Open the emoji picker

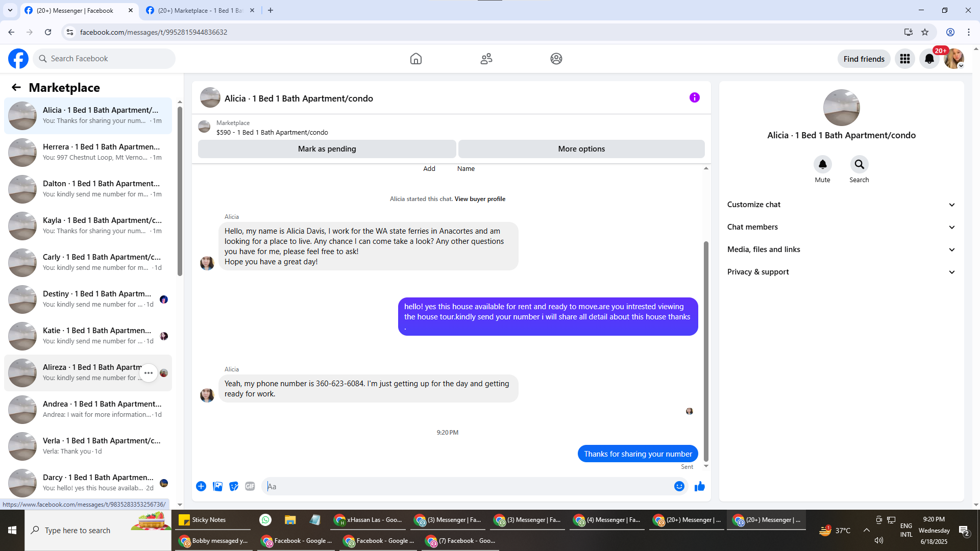[679, 486]
